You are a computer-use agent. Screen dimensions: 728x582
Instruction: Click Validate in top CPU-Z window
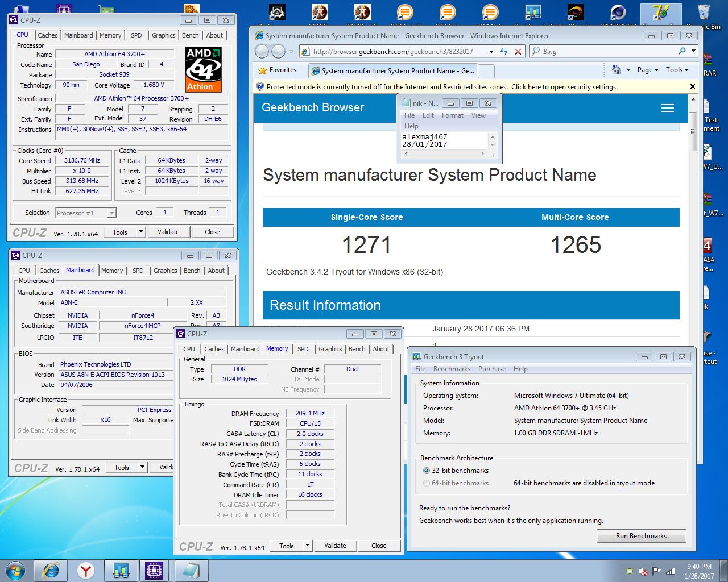[168, 232]
